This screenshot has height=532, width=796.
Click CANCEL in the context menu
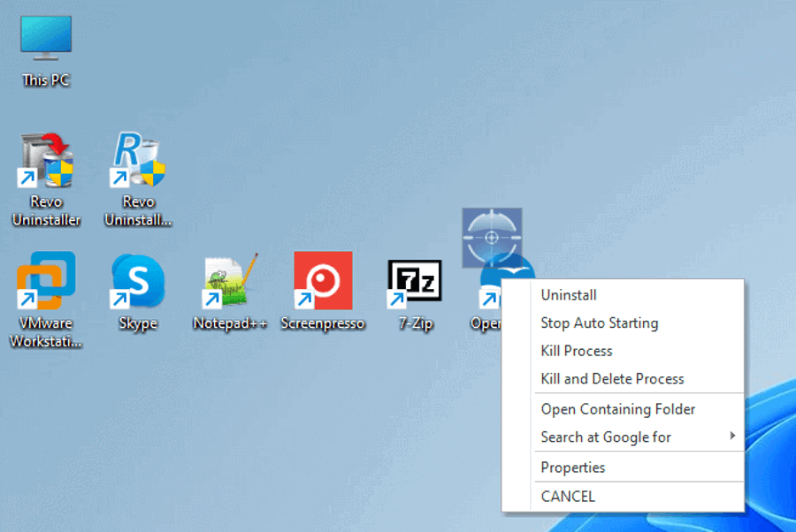[x=623, y=497]
